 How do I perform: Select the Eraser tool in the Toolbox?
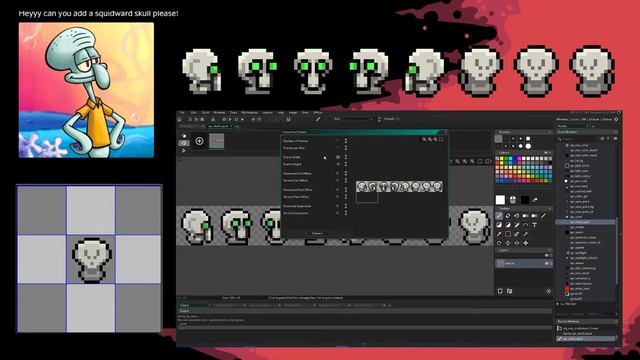pos(508,216)
